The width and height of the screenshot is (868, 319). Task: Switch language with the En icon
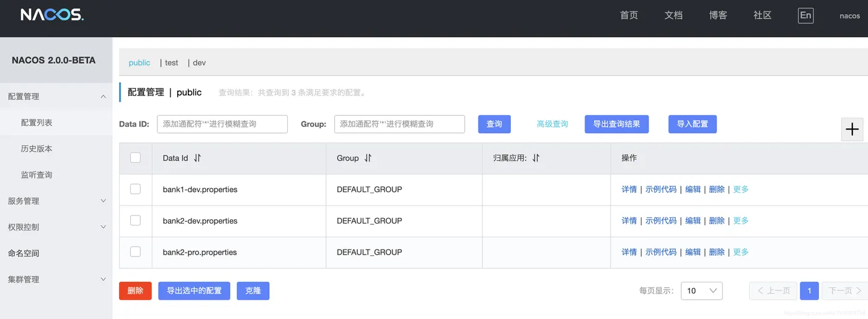[x=805, y=15]
